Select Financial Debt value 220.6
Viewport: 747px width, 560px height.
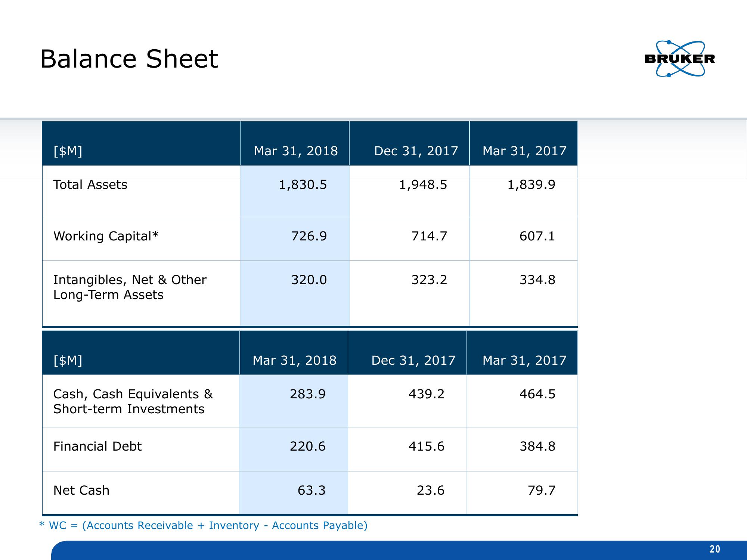(x=308, y=447)
